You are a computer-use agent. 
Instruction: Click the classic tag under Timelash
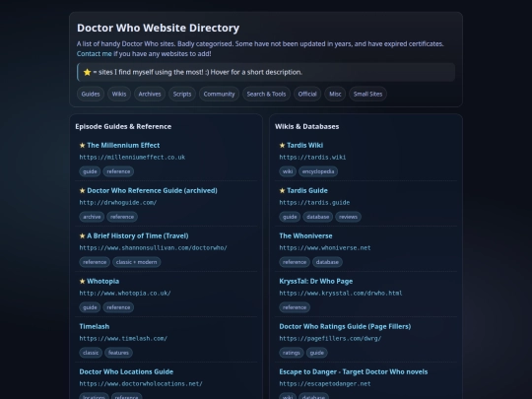(91, 353)
